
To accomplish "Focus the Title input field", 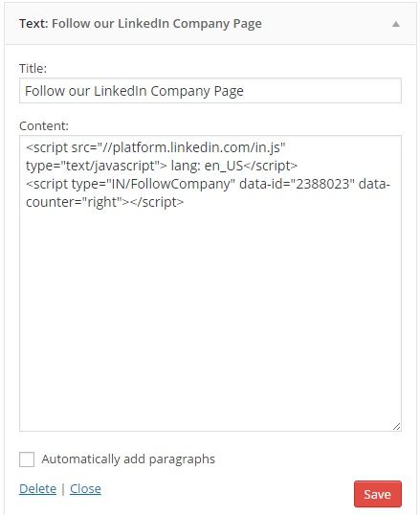I will [210, 91].
